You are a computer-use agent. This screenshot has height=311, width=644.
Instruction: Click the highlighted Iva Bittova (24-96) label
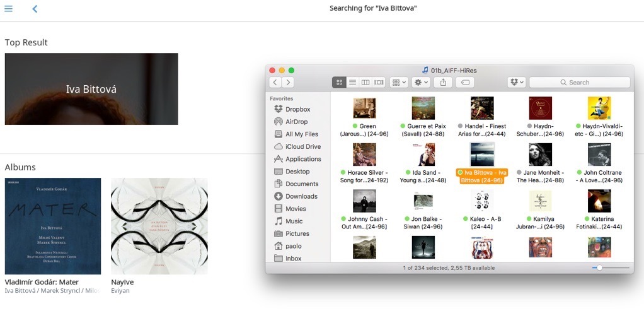pos(482,176)
